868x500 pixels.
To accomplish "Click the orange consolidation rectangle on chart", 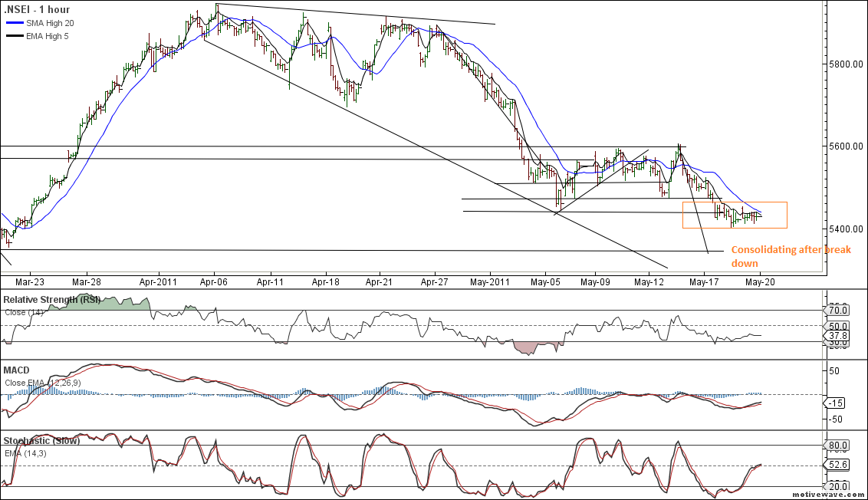I will 735,215.
